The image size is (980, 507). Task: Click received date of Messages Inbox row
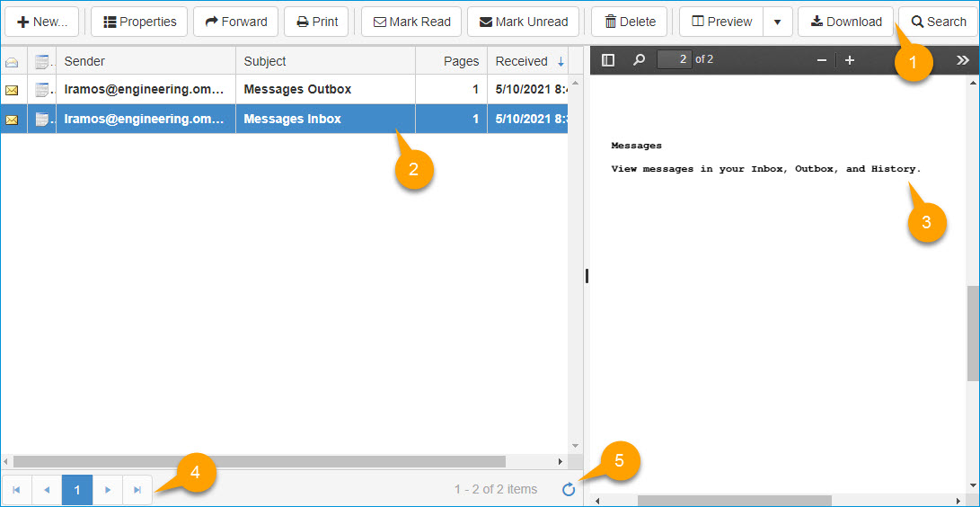point(528,119)
